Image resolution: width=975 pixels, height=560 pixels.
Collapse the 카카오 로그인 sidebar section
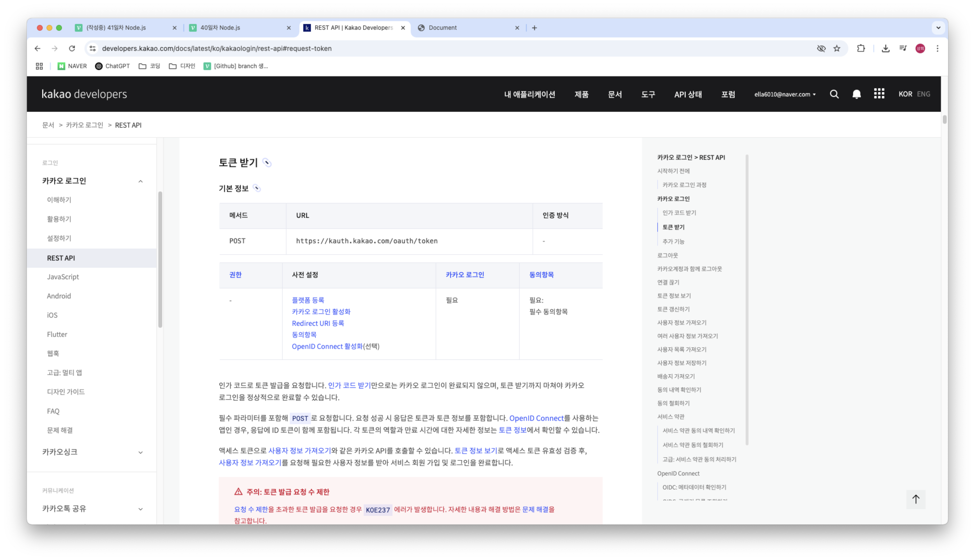[141, 182]
